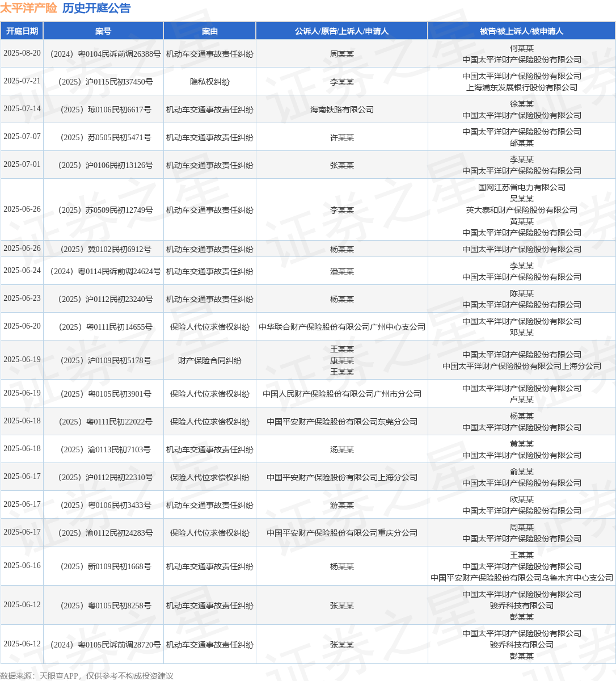The width and height of the screenshot is (616, 681).
Task: Click case number (2024)粤0114民诉前调24624号
Action: (x=103, y=271)
